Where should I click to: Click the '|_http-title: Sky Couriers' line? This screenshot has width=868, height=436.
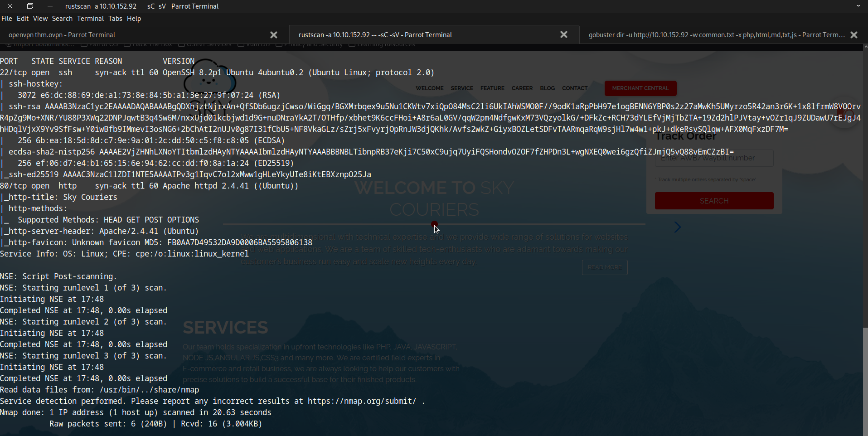[x=58, y=197]
